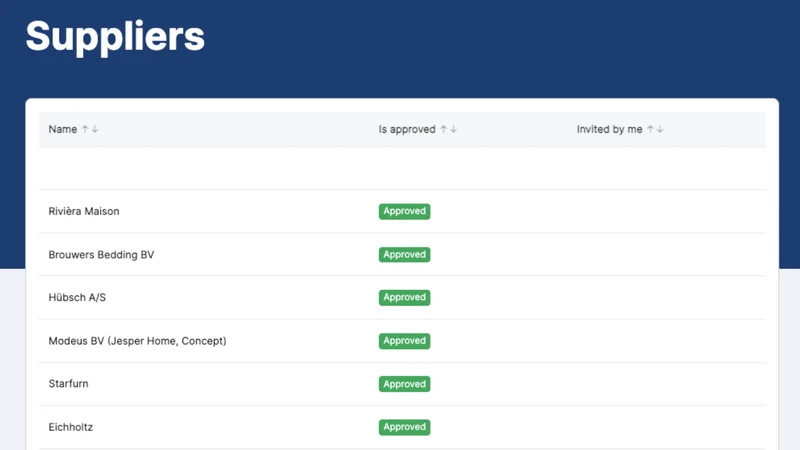Click Approved badge for Brouwers Bedding BV
Image resolution: width=800 pixels, height=450 pixels.
tap(405, 255)
